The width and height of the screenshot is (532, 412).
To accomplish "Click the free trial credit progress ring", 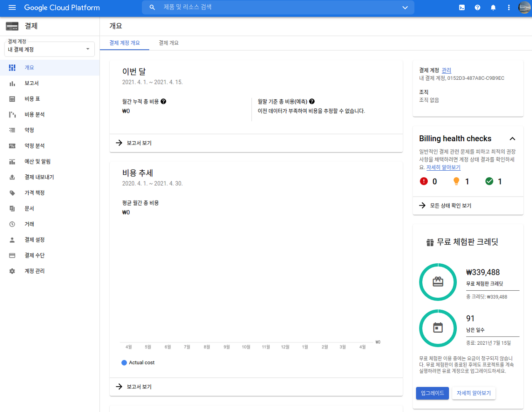I will [438, 282].
